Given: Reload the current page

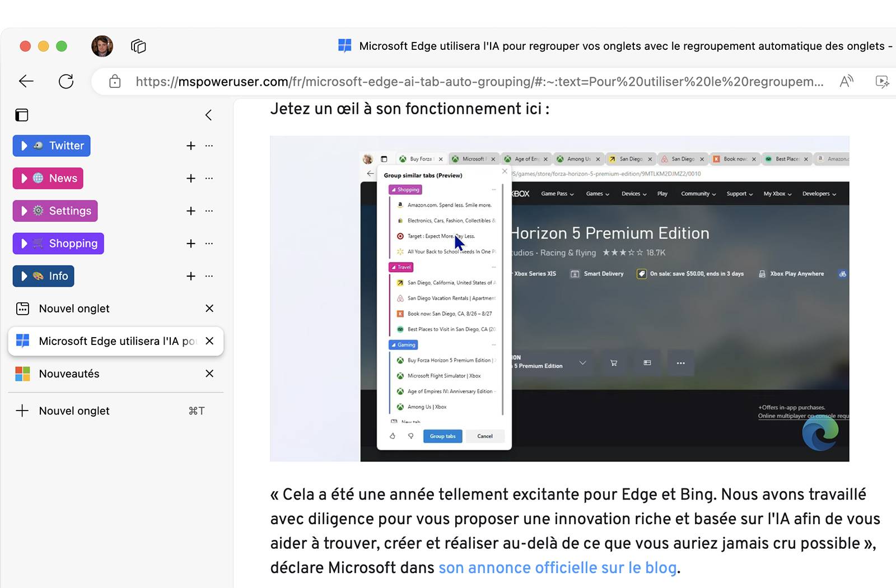Looking at the screenshot, I should point(66,81).
